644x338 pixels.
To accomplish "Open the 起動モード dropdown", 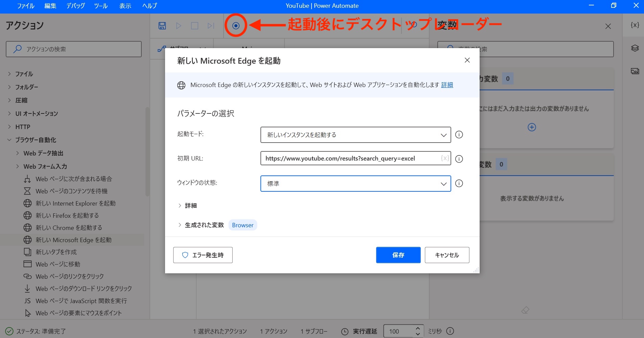I will tap(355, 135).
